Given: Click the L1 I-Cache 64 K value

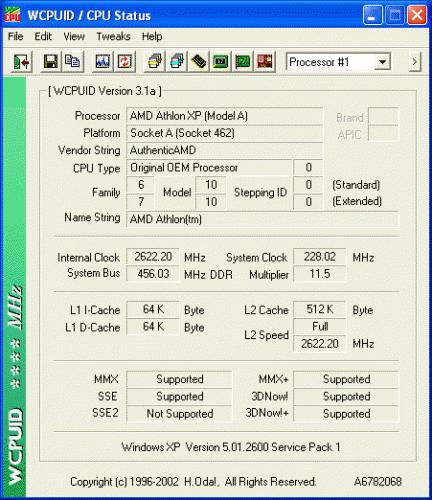Looking at the screenshot, I should pyautogui.click(x=153, y=309).
